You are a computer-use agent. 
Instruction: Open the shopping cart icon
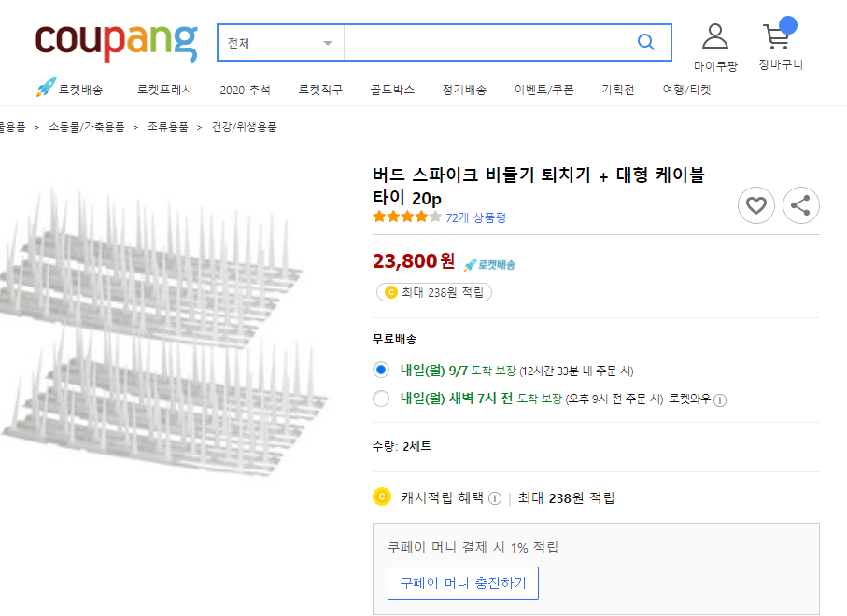pyautogui.click(x=777, y=37)
